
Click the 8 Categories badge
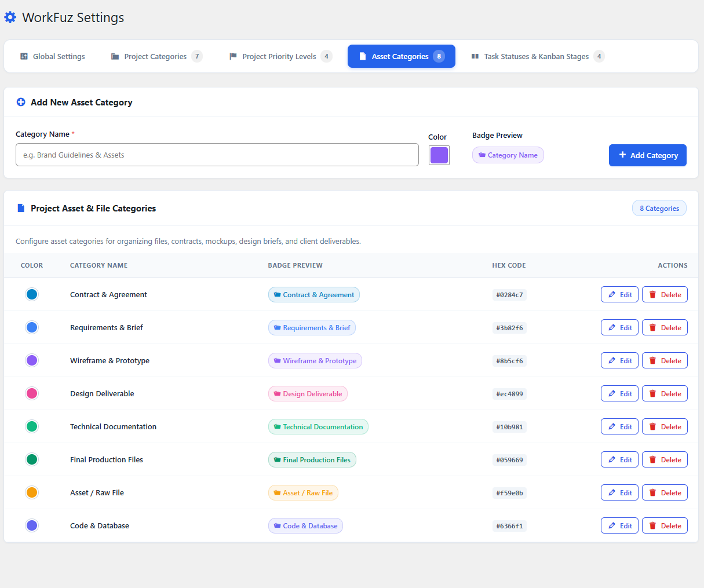pos(659,209)
